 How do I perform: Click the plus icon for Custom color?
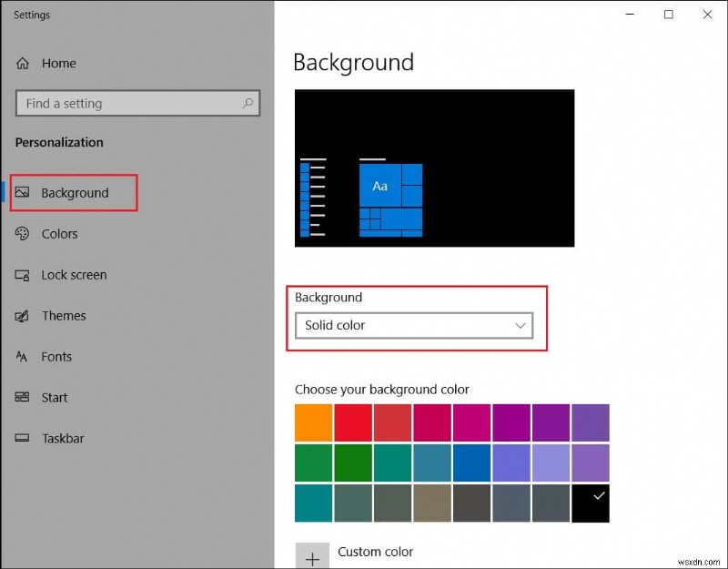[313, 558]
